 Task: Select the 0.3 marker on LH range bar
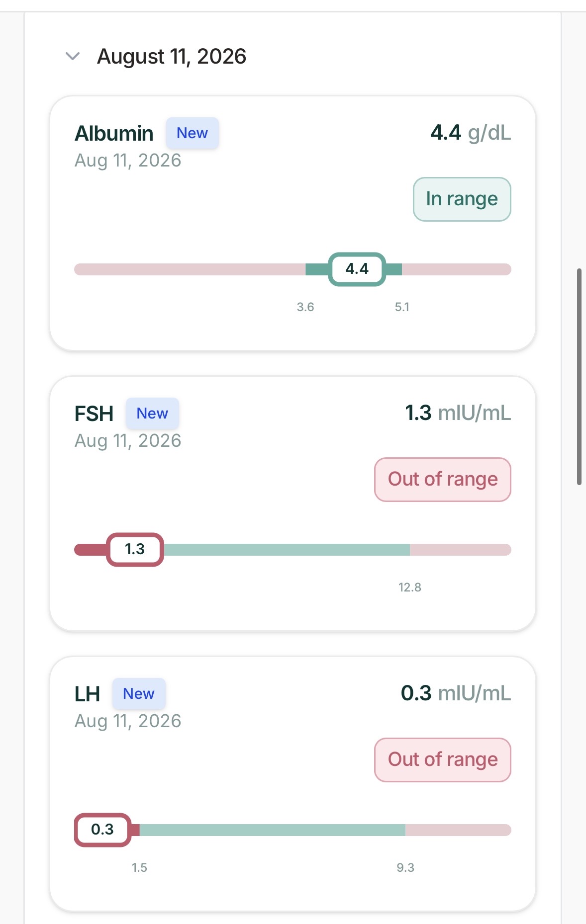102,830
